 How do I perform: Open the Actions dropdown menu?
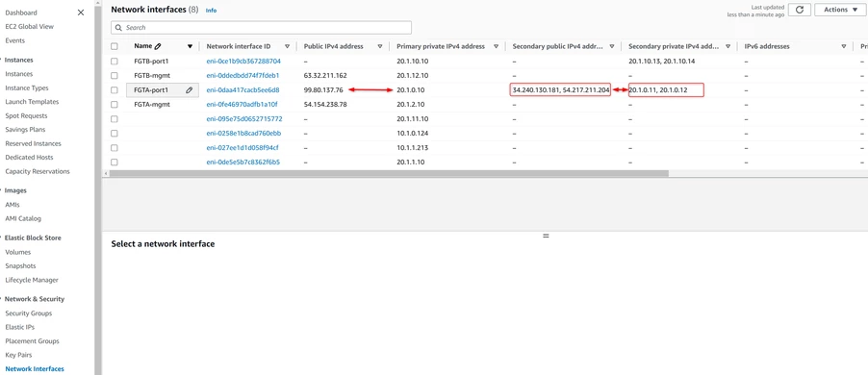(840, 10)
